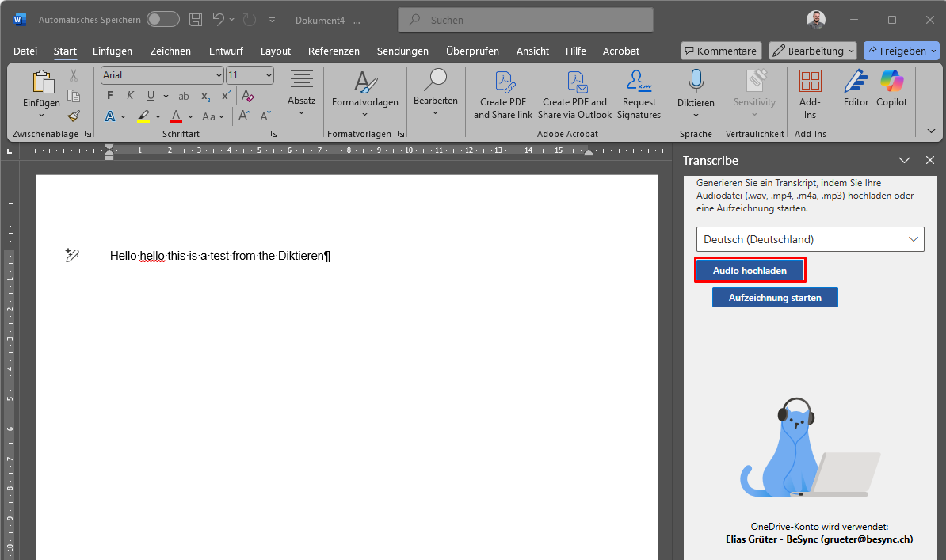946x560 pixels.
Task: Apply italic with the K button
Action: point(130,95)
